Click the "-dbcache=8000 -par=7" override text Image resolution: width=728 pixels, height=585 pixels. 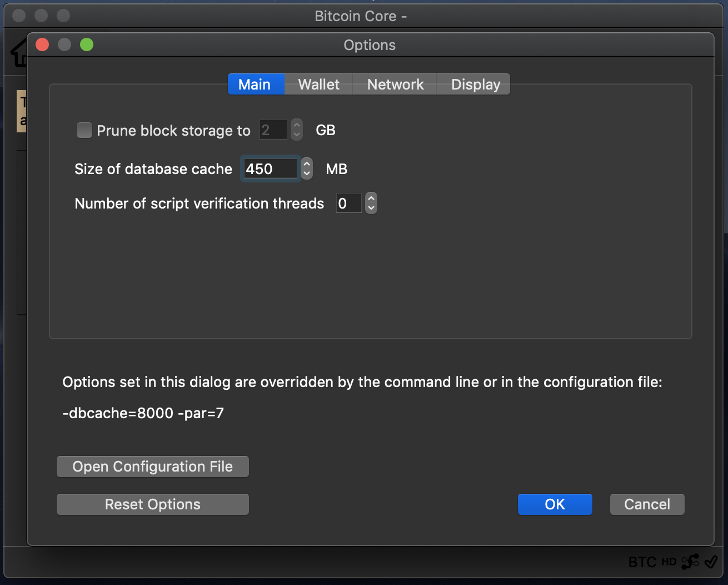[143, 413]
